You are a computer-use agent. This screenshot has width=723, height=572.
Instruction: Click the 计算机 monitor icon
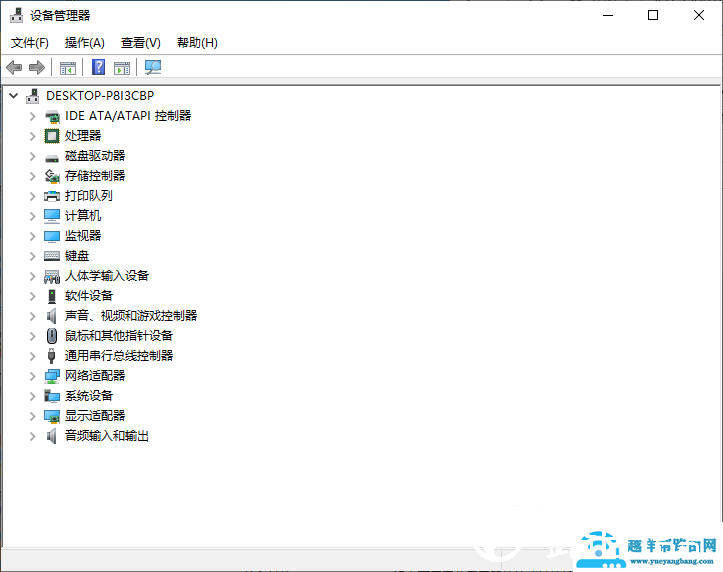52,216
